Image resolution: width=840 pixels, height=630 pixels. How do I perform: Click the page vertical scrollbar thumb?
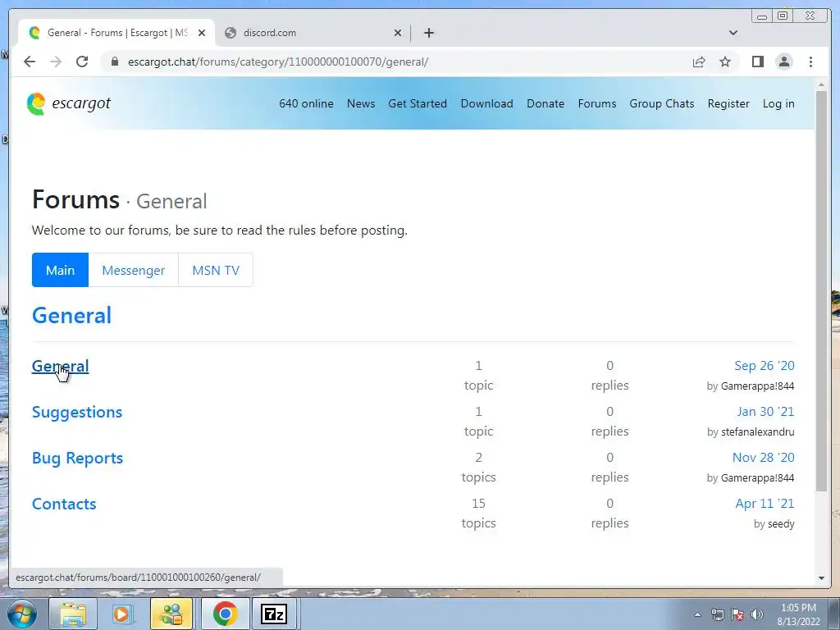click(821, 291)
